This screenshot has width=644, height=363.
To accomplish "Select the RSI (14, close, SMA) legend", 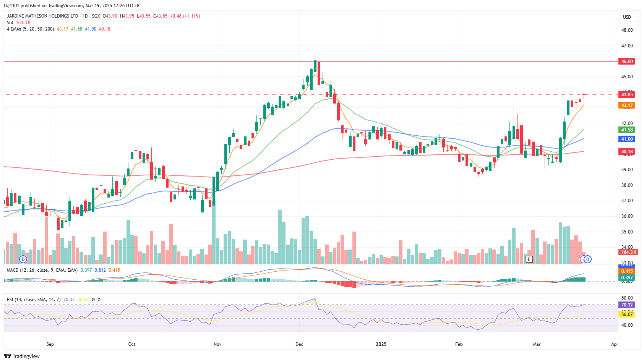I will tap(34, 300).
